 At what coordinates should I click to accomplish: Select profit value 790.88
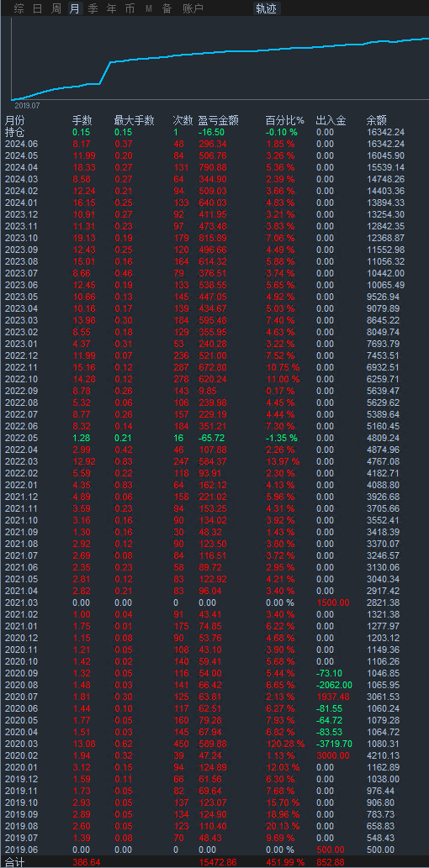[x=212, y=167]
